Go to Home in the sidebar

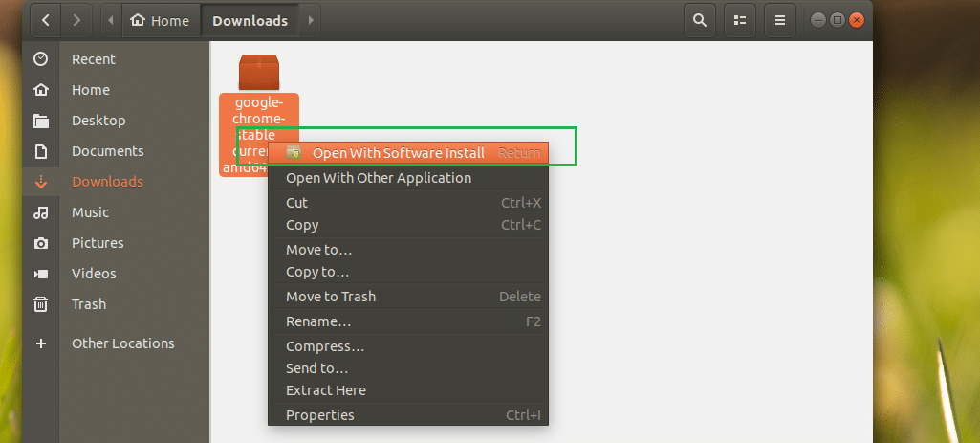tap(91, 90)
